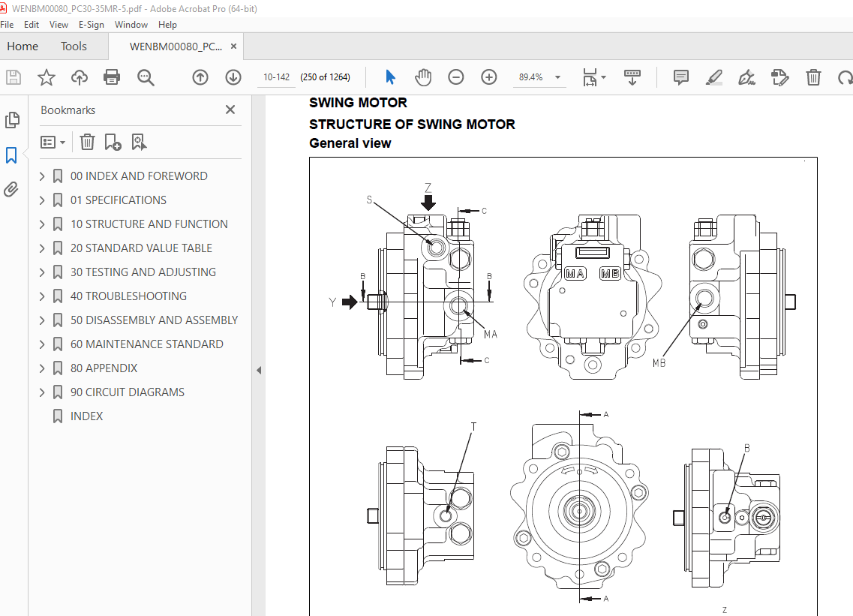Delete selected bookmark trash icon

coord(87,142)
